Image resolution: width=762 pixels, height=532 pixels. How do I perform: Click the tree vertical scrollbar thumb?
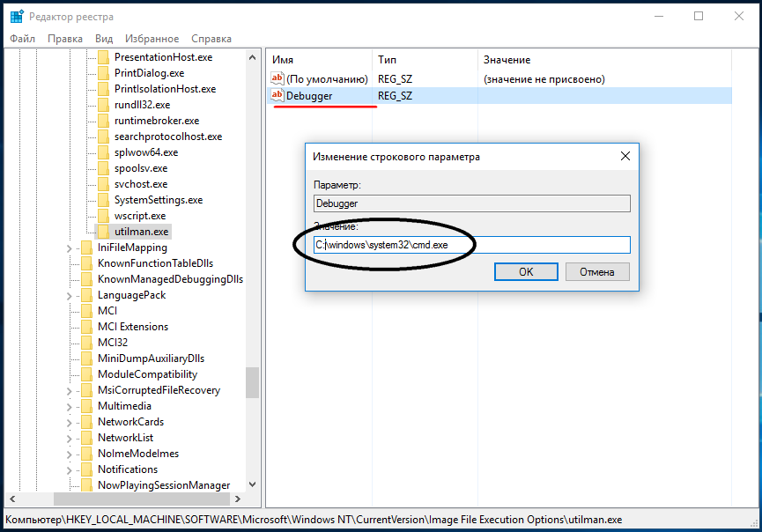coord(252,382)
